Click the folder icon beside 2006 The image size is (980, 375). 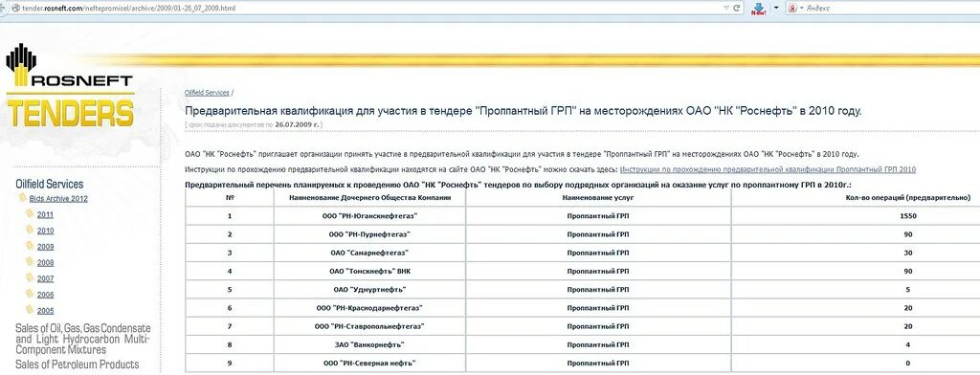(x=30, y=293)
